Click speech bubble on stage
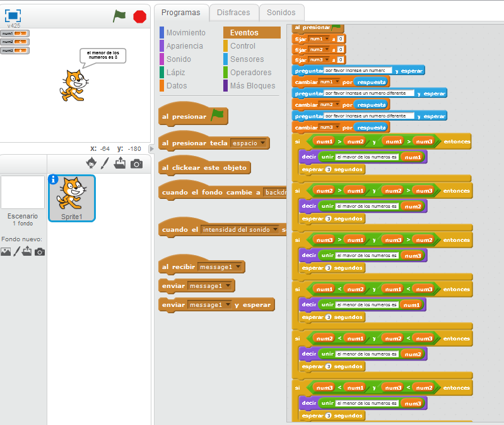Viewport: 504px width, 425px height. pyautogui.click(x=103, y=57)
